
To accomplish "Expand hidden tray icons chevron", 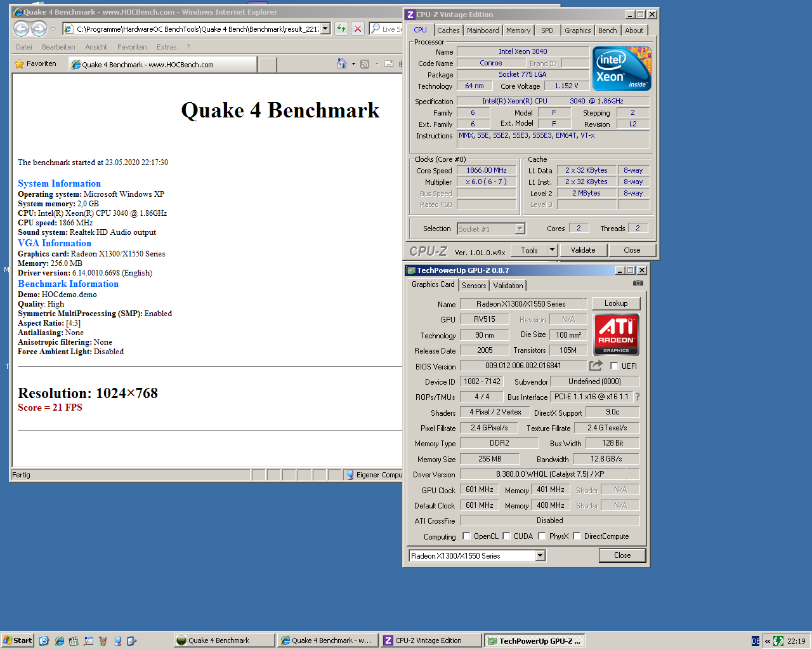I will pos(768,641).
